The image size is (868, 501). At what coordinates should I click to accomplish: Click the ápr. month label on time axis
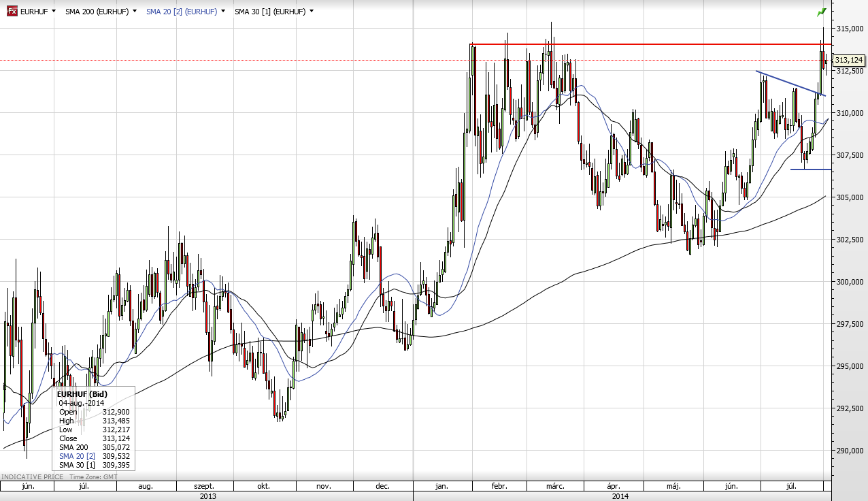point(613,487)
